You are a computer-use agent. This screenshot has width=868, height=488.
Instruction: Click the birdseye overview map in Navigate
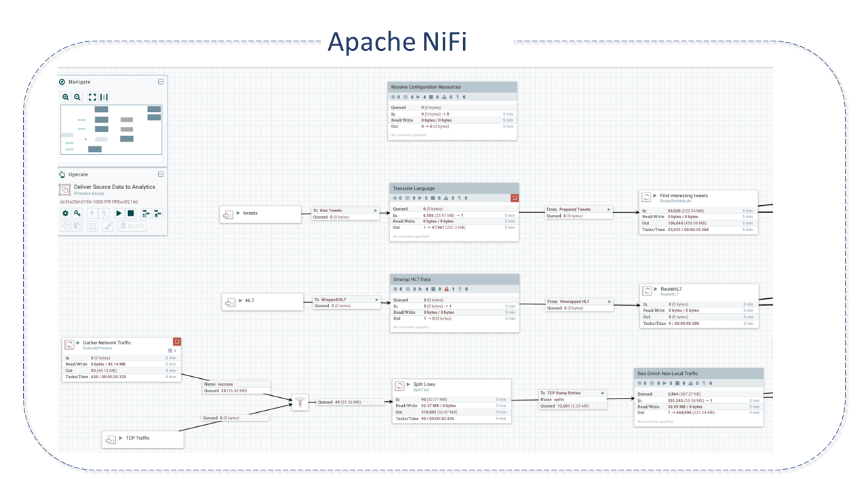tap(111, 129)
